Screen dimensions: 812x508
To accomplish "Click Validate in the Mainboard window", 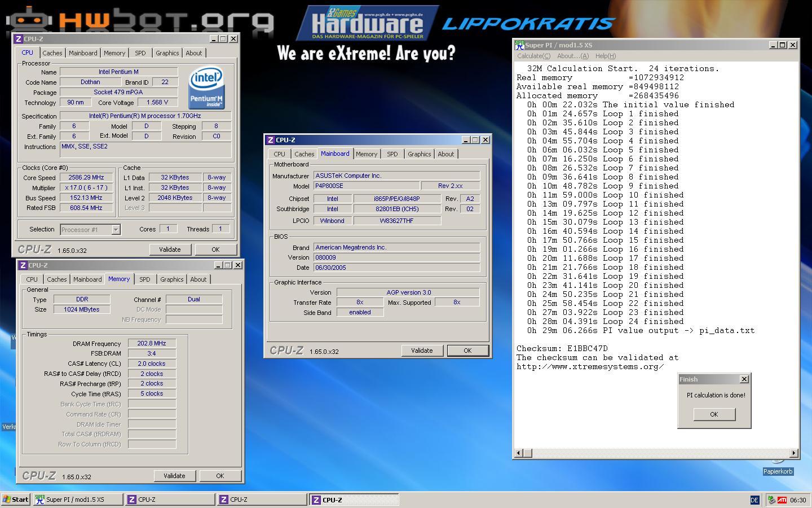I will point(422,351).
